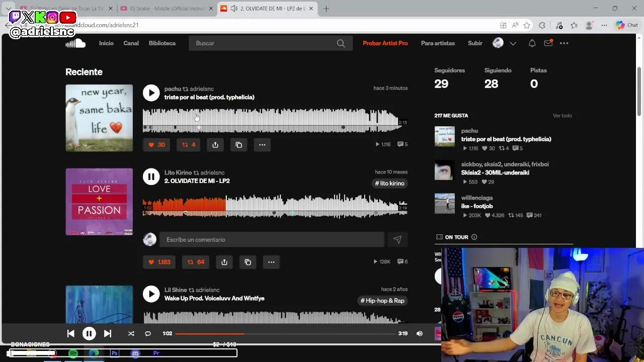Select 'Biblioteca' in the navigation menu

click(162, 43)
